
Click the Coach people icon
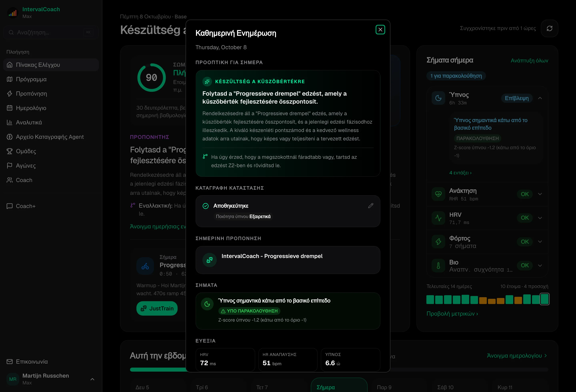click(10, 180)
